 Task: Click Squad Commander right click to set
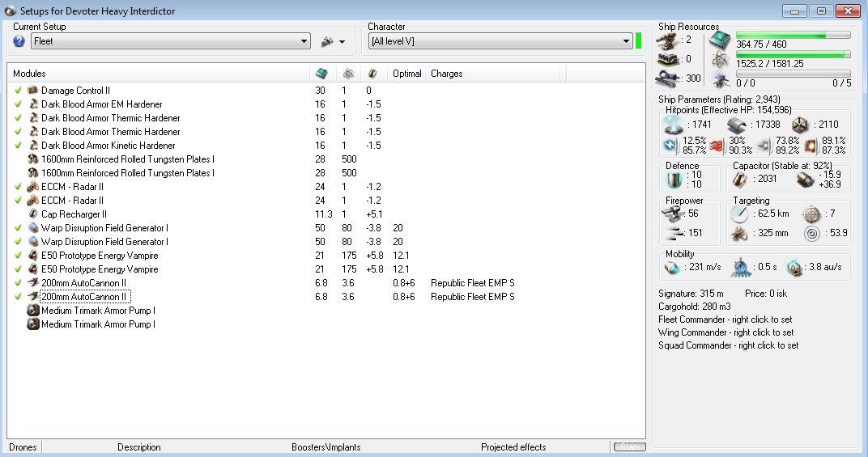729,345
